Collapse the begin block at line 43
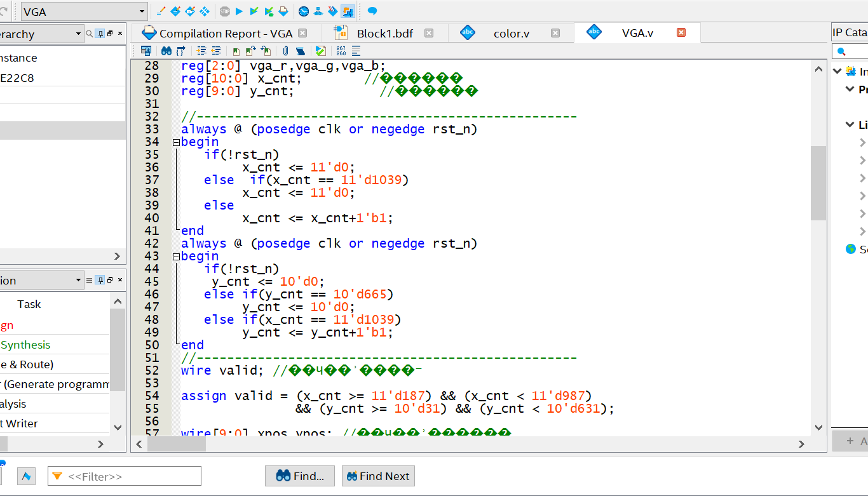Screen dimensions: 868x501 point(176,257)
